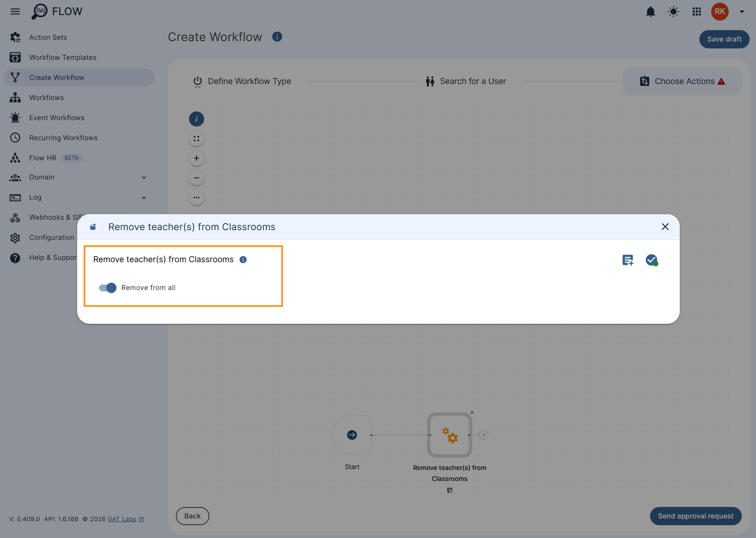The width and height of the screenshot is (756, 538).
Task: Select Workflow Templates in the sidebar
Action: [63, 57]
